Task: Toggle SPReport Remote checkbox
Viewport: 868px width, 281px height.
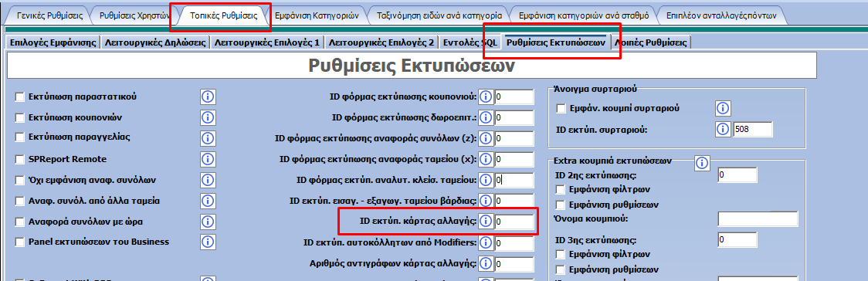Action: click(20, 159)
